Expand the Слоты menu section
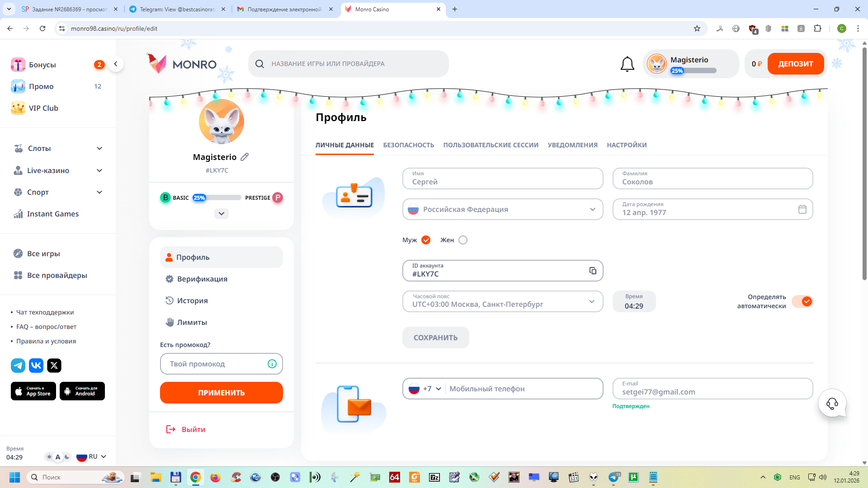This screenshot has height=488, width=868. pyautogui.click(x=58, y=148)
